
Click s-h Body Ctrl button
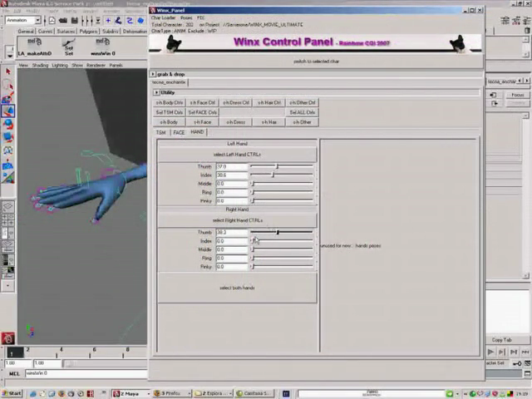tap(170, 102)
